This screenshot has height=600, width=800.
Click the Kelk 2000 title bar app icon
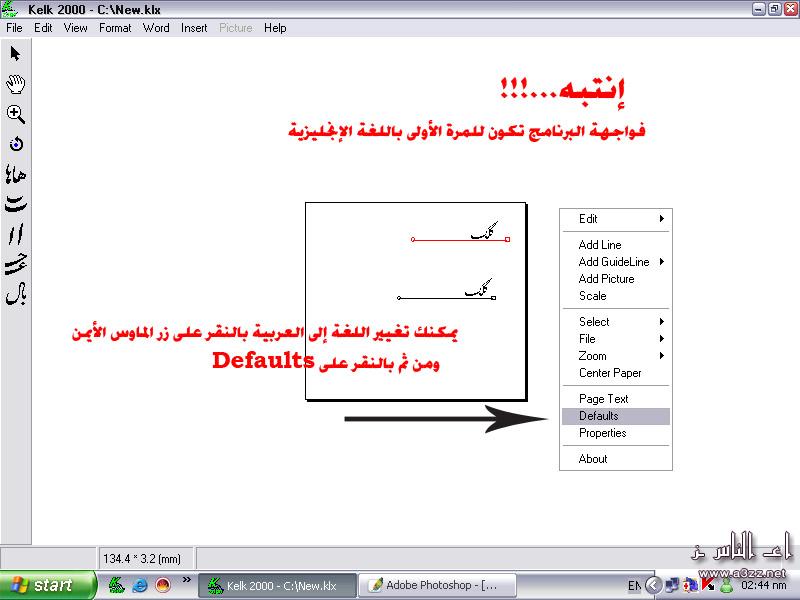click(x=9, y=9)
